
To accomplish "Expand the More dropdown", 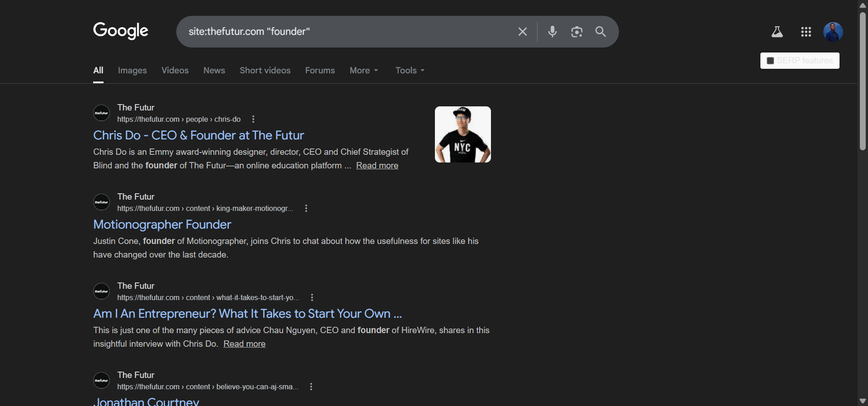I will click(x=364, y=71).
